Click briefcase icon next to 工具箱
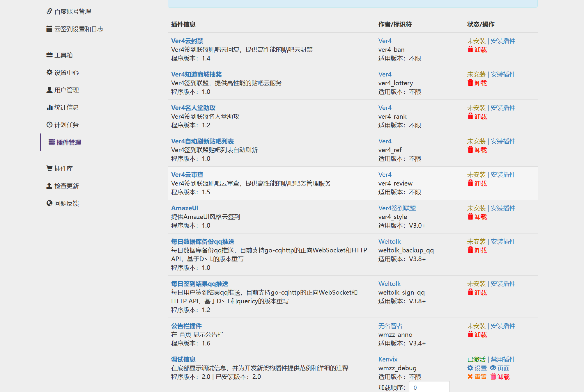Viewport: 584px width, 392px height. (x=49, y=55)
